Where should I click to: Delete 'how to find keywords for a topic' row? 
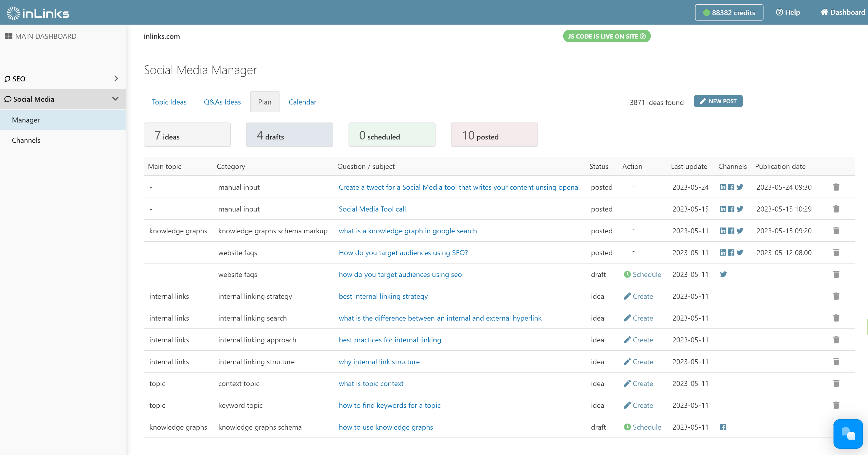point(836,405)
